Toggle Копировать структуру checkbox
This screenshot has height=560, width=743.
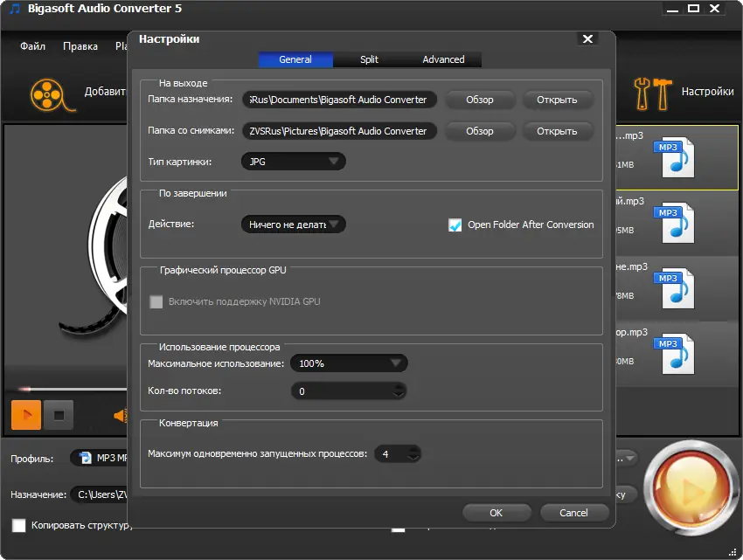click(18, 525)
